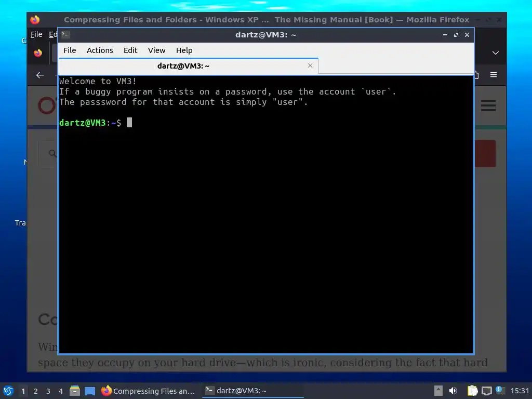Open the volume control tray icon
Viewport: 532px width, 399px height.
pyautogui.click(x=453, y=391)
